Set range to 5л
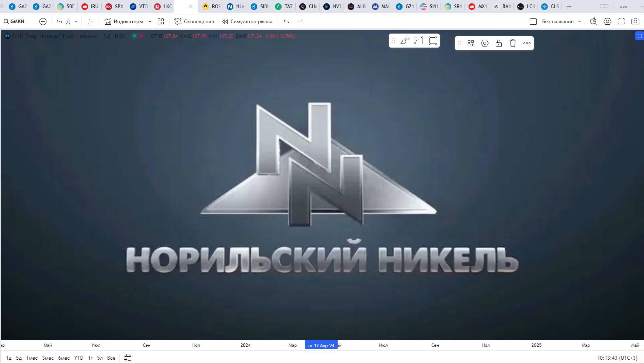The height and width of the screenshot is (363, 644). coord(100,358)
